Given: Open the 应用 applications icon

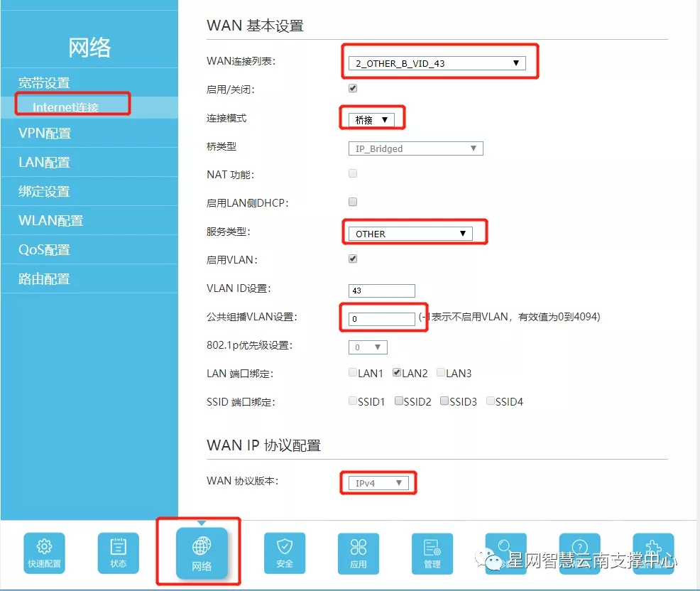Looking at the screenshot, I should (359, 553).
